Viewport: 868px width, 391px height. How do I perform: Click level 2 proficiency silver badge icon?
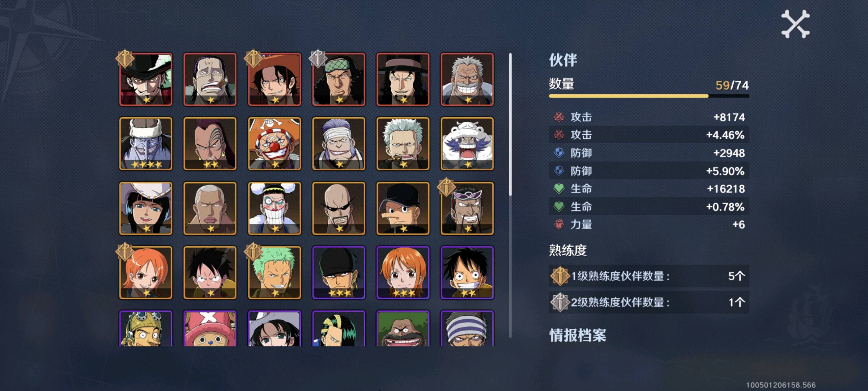click(560, 302)
